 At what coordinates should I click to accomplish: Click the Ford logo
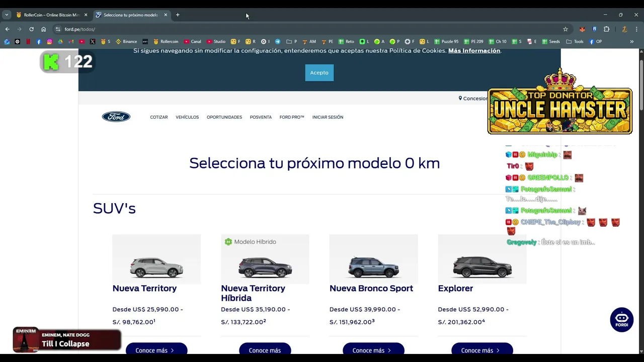116,117
